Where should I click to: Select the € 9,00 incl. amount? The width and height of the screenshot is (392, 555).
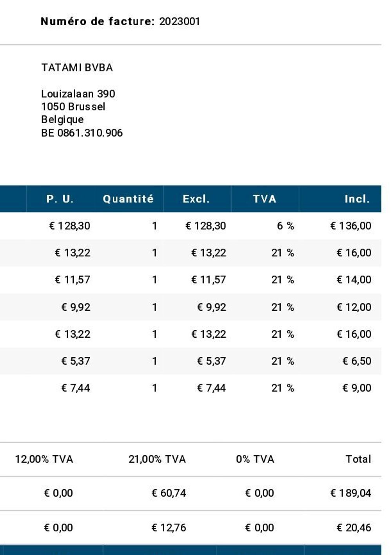[357, 388]
